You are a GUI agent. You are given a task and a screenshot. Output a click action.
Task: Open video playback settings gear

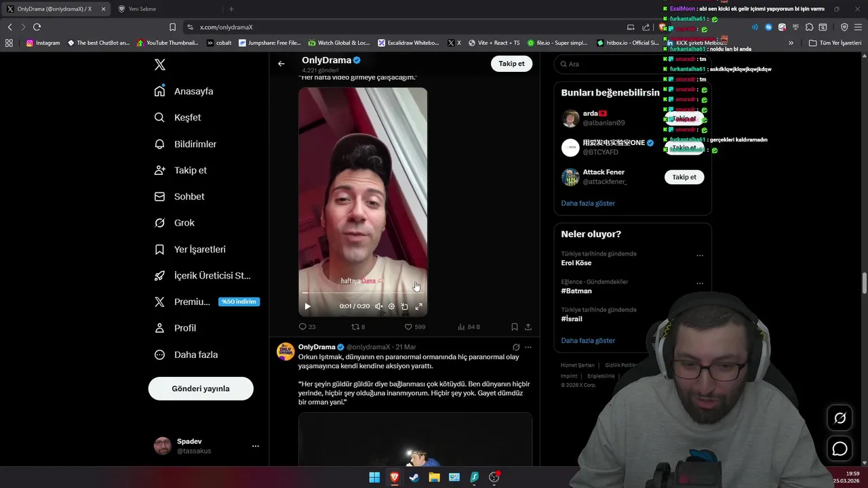pos(391,306)
